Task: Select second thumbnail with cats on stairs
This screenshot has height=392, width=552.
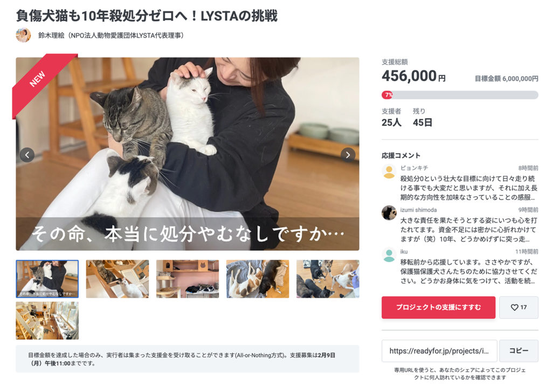Action: coord(117,279)
